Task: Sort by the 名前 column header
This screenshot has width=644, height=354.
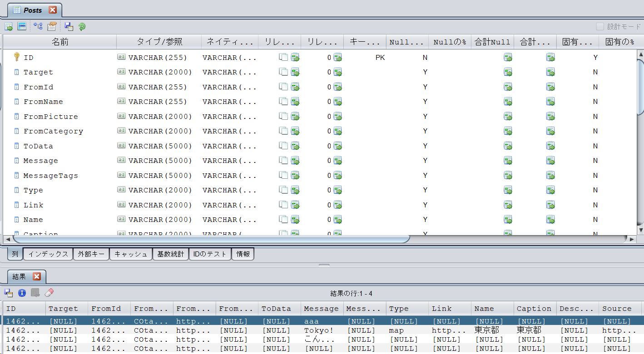Action: click(60, 42)
